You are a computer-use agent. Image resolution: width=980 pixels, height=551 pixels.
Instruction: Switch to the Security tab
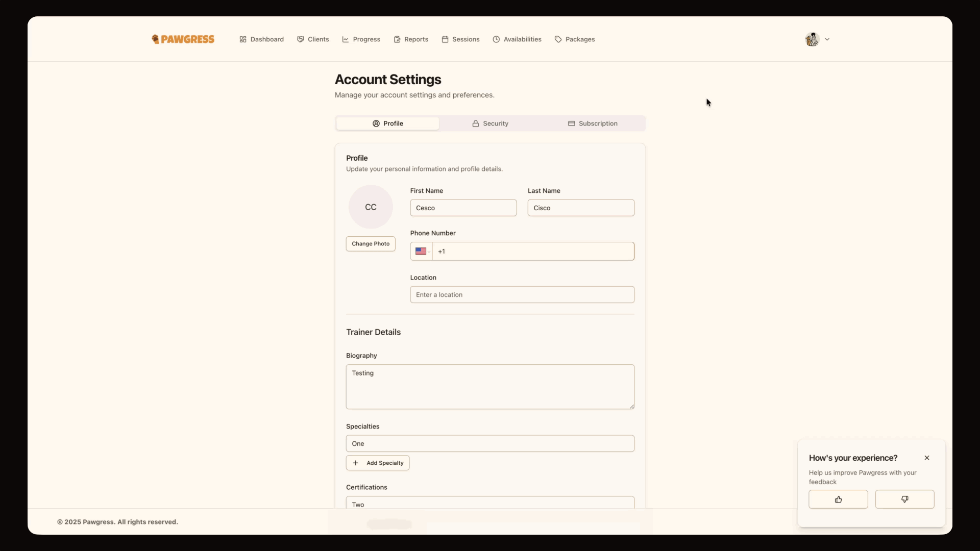[489, 123]
